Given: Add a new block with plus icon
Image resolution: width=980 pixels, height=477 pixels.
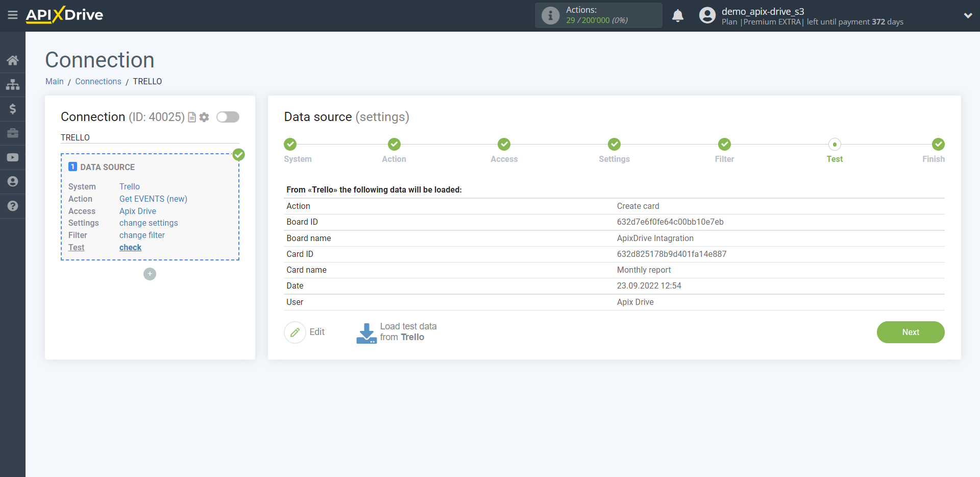Looking at the screenshot, I should pos(150,274).
